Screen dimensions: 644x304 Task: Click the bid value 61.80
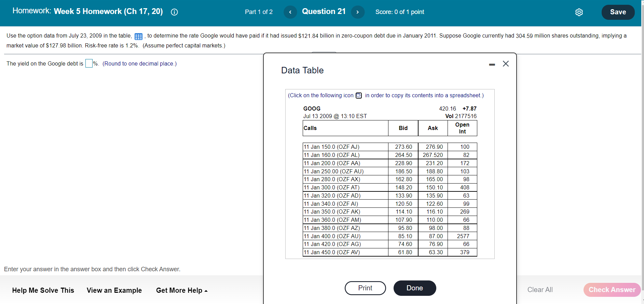tap(405, 252)
